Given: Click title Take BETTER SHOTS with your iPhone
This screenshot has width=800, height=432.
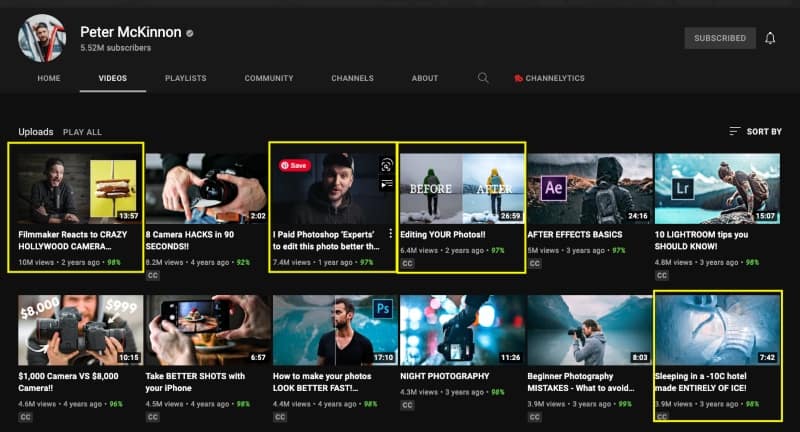Looking at the screenshot, I should [x=195, y=382].
